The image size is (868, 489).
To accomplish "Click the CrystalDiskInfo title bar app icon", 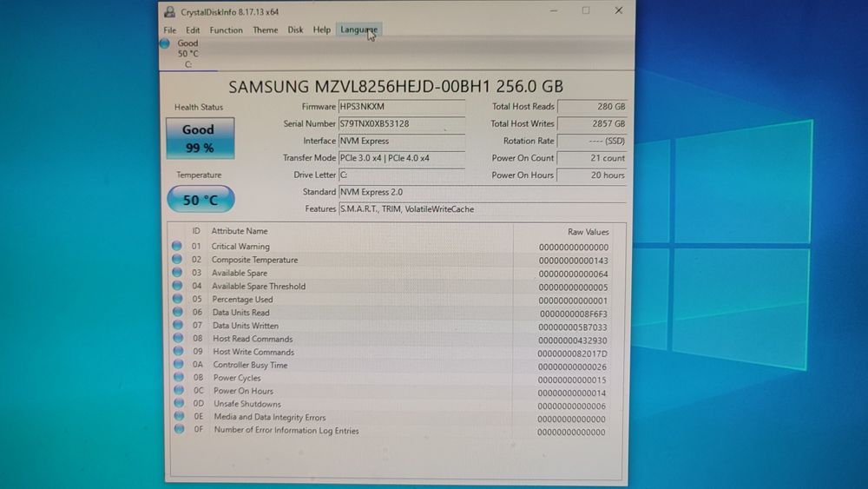I will click(170, 11).
